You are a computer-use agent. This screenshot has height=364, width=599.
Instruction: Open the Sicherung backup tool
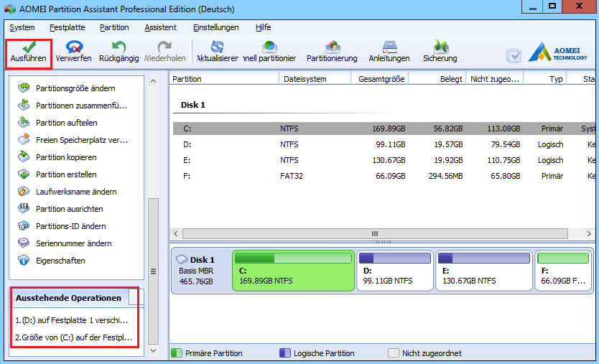pos(440,52)
